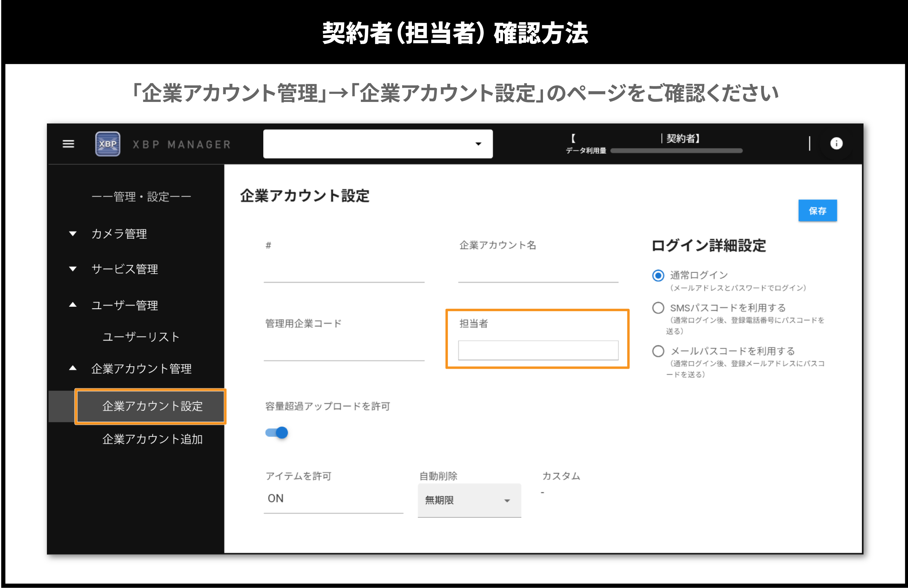The height and width of the screenshot is (588, 908).
Task: Collapse ユーザー管理 arrow icon
Action: pyautogui.click(x=72, y=305)
